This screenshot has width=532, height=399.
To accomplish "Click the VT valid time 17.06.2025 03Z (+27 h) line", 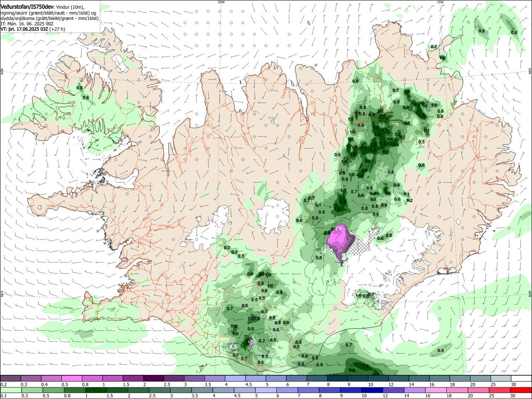I will coord(33,30).
